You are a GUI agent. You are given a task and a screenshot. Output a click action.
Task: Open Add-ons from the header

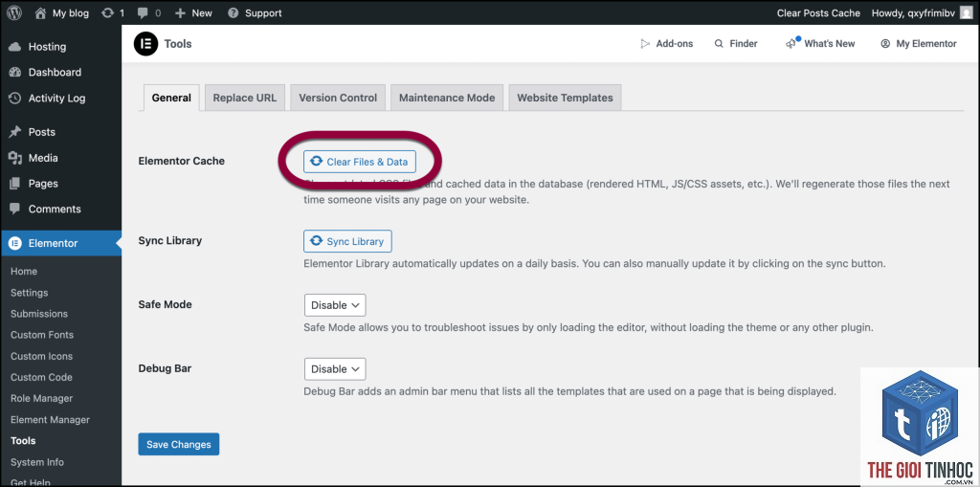[x=666, y=44]
